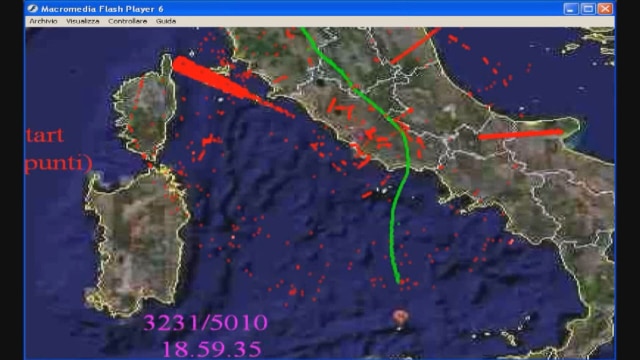640x360 pixels.
Task: Open the Visualizza menu
Action: 82,21
